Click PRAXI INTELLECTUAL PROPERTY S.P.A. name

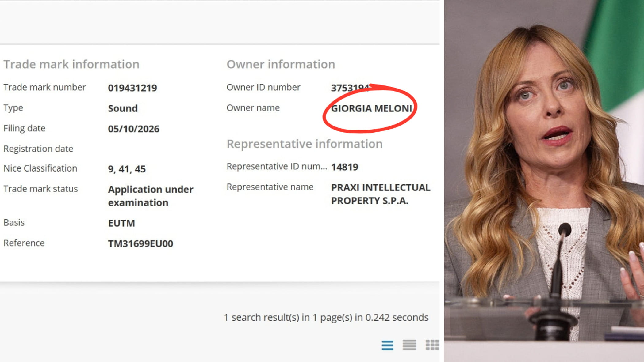click(x=381, y=194)
